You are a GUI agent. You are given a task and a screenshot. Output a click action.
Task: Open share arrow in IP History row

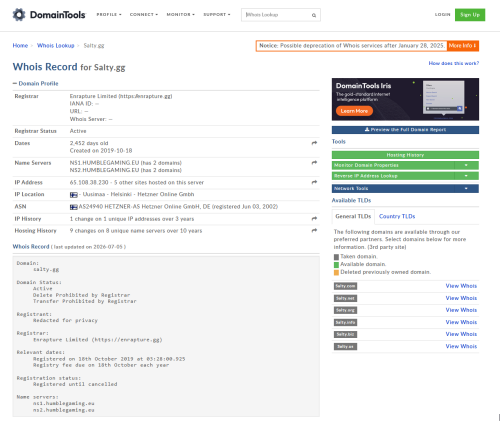tap(314, 219)
